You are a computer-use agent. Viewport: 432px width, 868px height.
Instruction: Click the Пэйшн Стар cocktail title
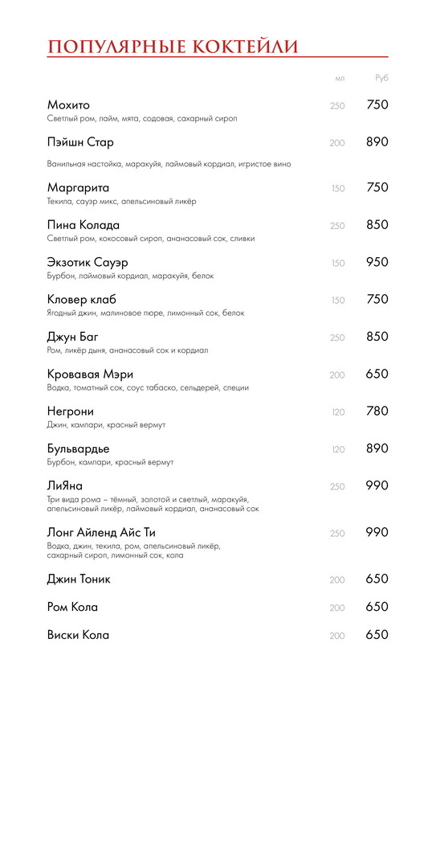click(81, 143)
